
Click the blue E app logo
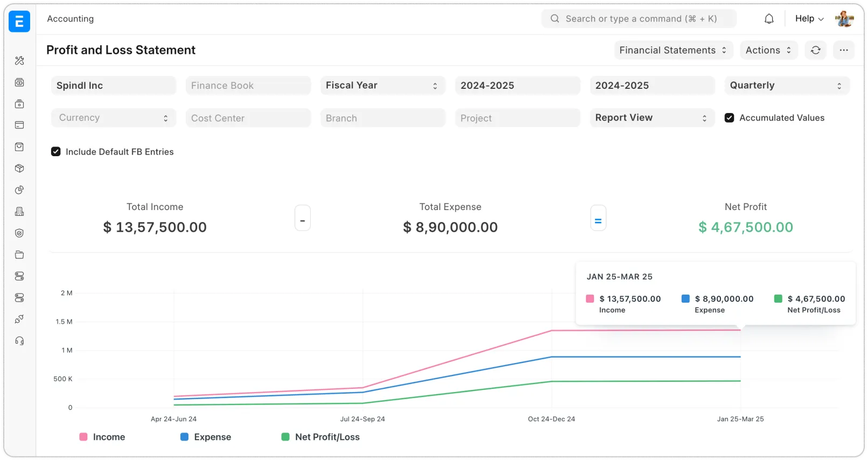tap(19, 22)
